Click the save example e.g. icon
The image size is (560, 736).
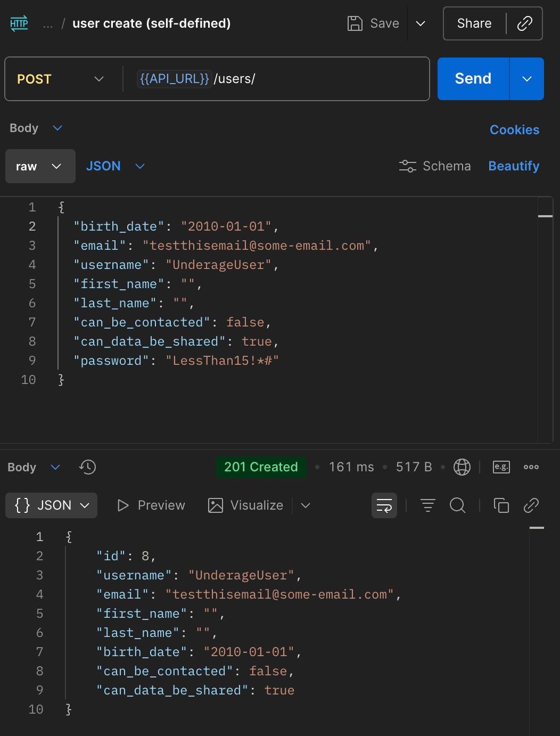pyautogui.click(x=501, y=467)
